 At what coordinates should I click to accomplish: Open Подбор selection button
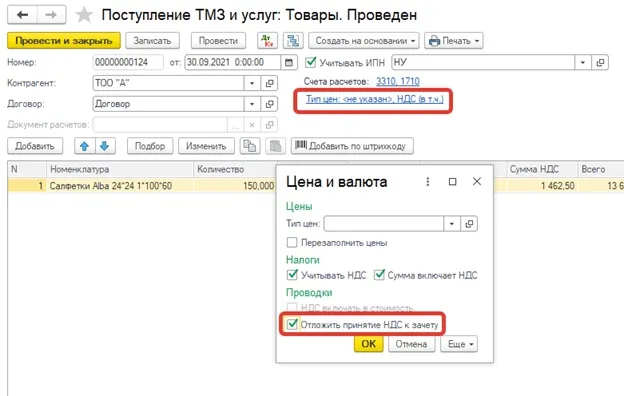pyautogui.click(x=150, y=146)
